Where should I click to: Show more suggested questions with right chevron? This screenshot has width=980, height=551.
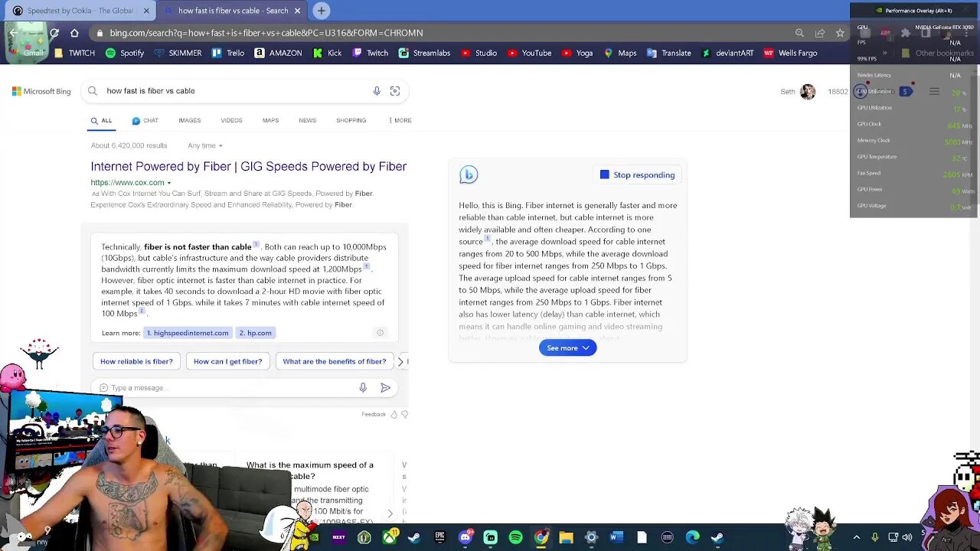pos(400,361)
